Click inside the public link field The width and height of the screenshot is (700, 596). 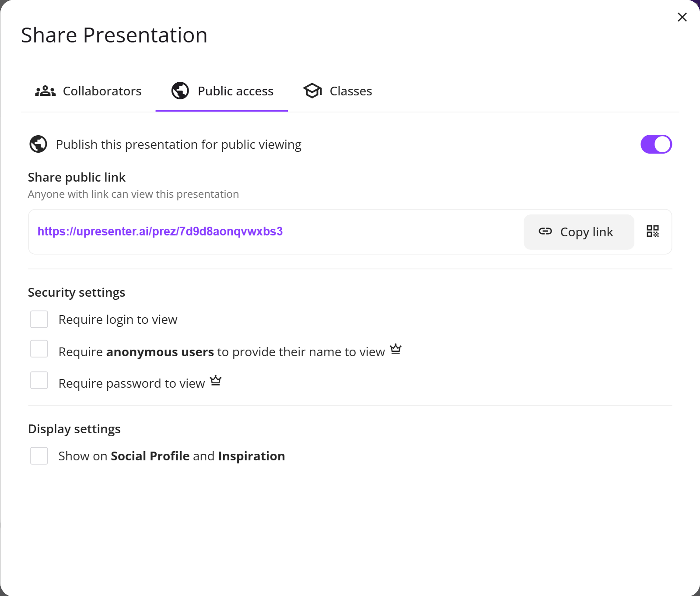click(394, 231)
